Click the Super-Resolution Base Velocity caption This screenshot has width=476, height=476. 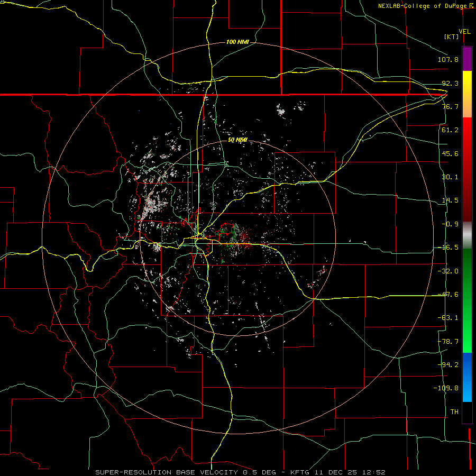(x=240, y=472)
